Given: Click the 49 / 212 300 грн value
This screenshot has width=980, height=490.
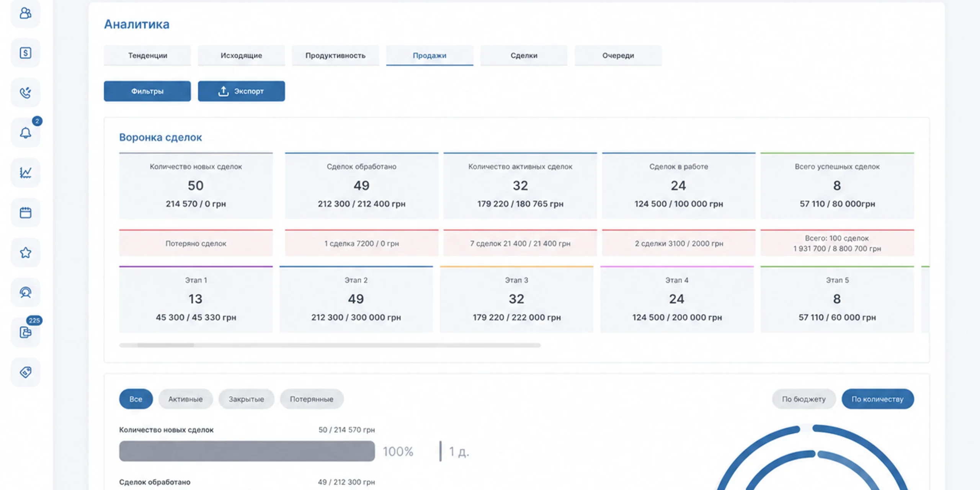Looking at the screenshot, I should 346,482.
